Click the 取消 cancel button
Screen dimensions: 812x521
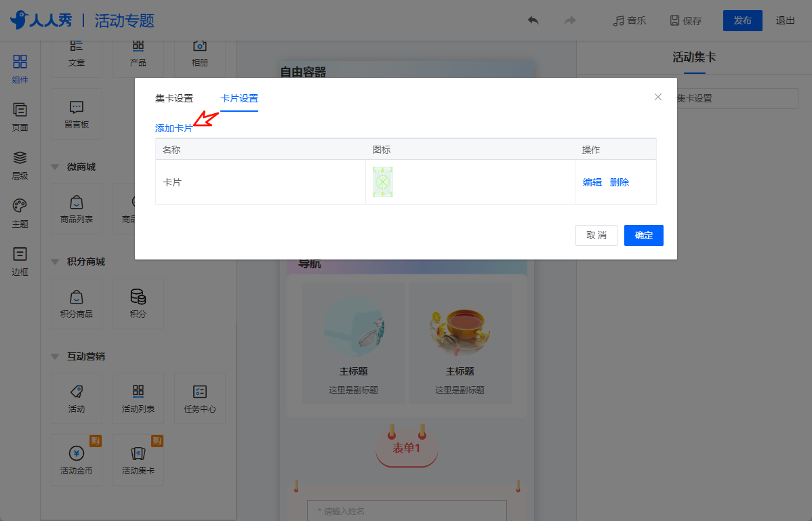click(x=596, y=235)
